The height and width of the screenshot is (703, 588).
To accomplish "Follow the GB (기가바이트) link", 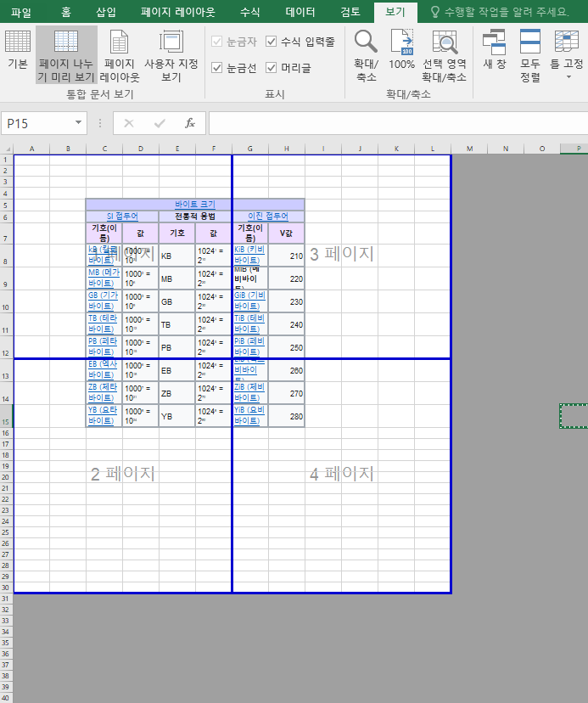I will tap(104, 301).
